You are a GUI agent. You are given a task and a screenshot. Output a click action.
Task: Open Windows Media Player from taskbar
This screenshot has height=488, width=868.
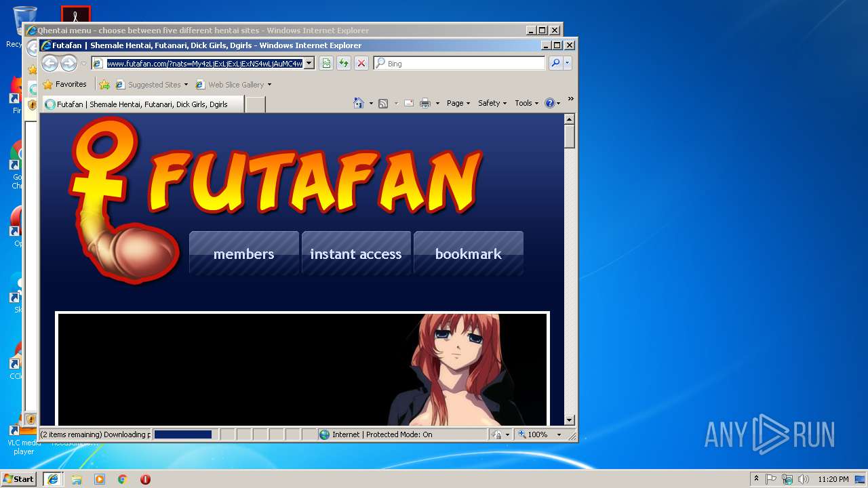pyautogui.click(x=100, y=479)
